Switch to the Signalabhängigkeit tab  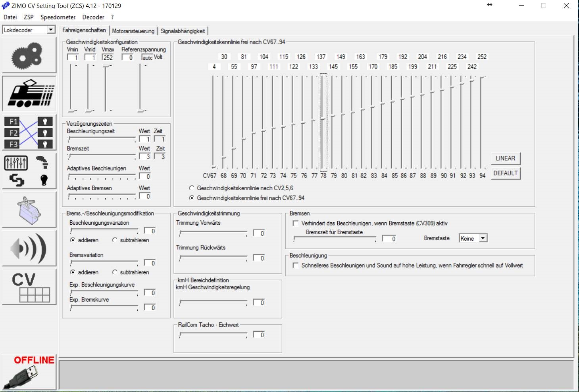(x=183, y=31)
